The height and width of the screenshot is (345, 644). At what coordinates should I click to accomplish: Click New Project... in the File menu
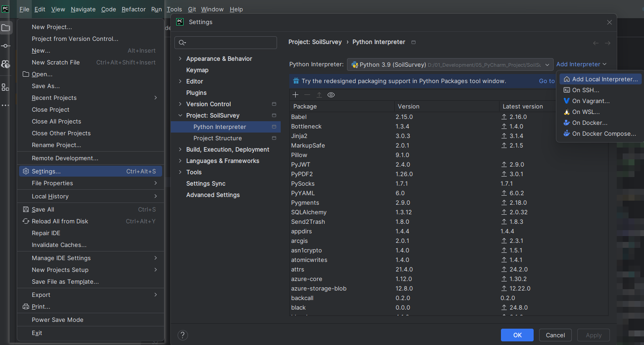[90, 27]
